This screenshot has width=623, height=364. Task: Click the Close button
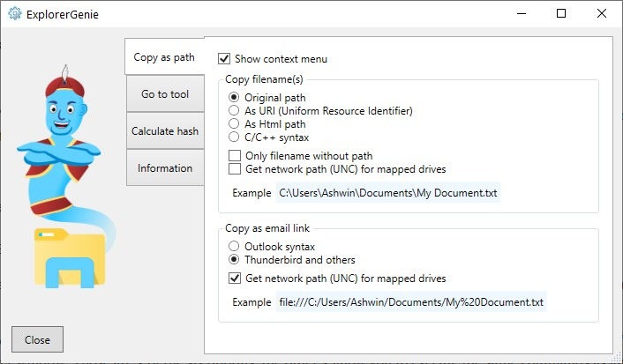click(x=37, y=339)
